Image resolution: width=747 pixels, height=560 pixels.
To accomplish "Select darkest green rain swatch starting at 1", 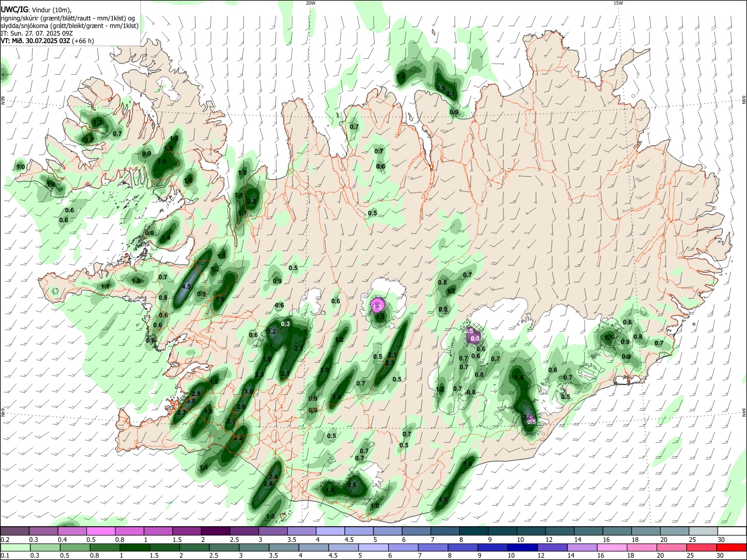I will pos(134,547).
